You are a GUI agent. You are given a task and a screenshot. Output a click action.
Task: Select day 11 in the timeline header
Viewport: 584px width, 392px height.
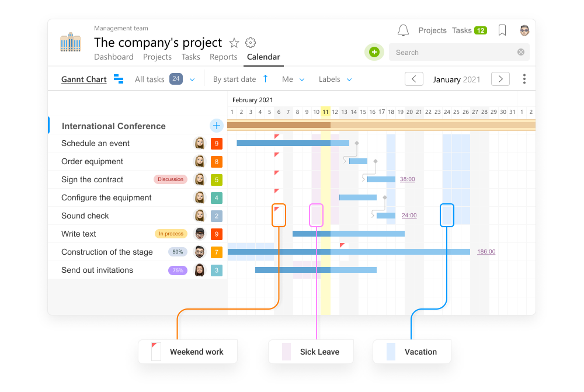(325, 112)
